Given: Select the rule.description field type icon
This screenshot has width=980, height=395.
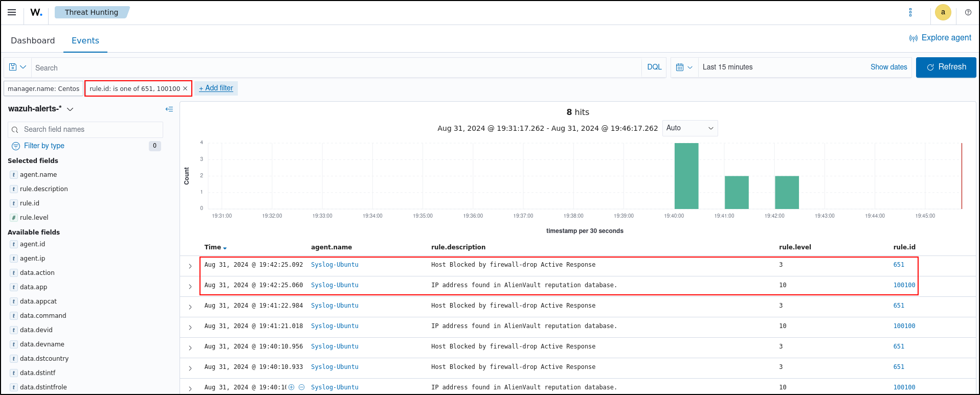Looking at the screenshot, I should [14, 189].
